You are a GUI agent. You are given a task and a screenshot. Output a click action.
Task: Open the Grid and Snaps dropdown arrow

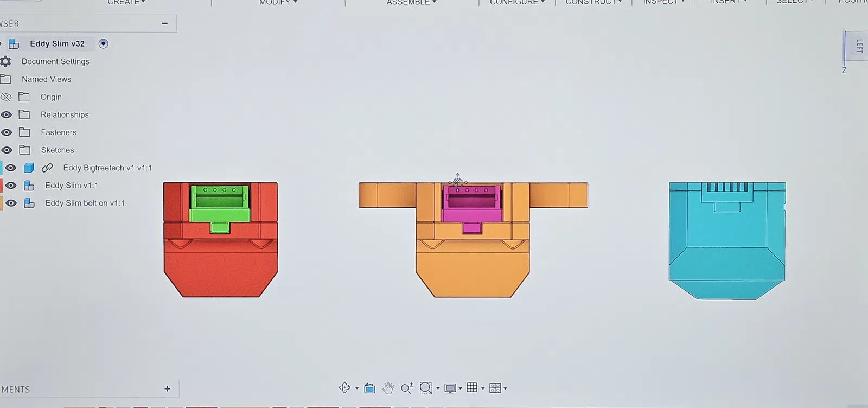pos(483,388)
